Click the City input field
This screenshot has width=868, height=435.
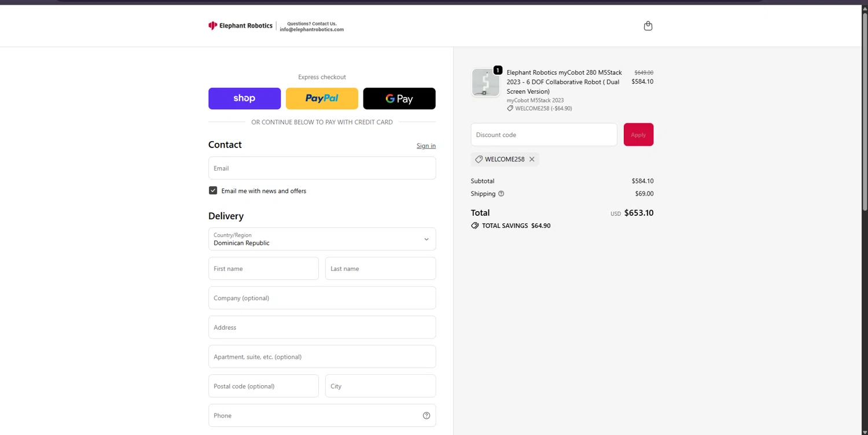tap(380, 386)
